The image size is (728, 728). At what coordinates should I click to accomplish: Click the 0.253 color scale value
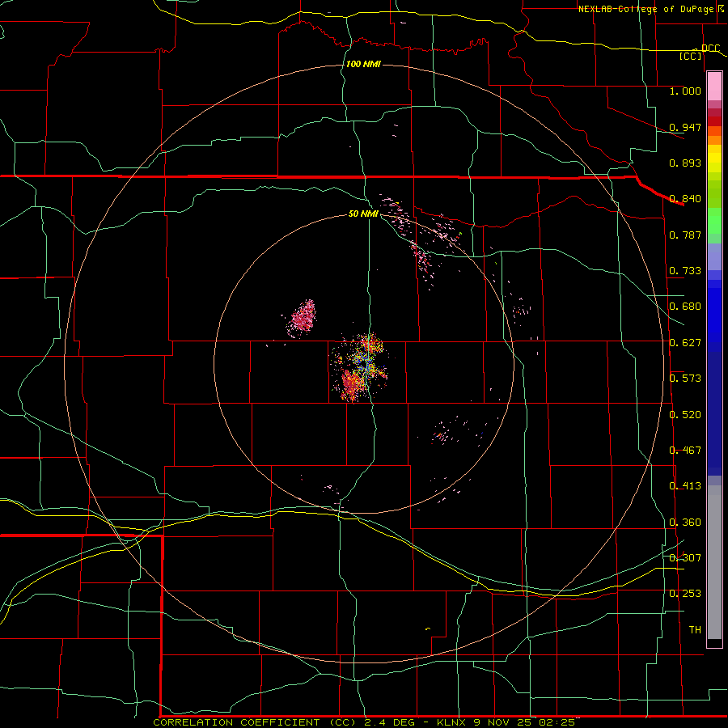[685, 594]
